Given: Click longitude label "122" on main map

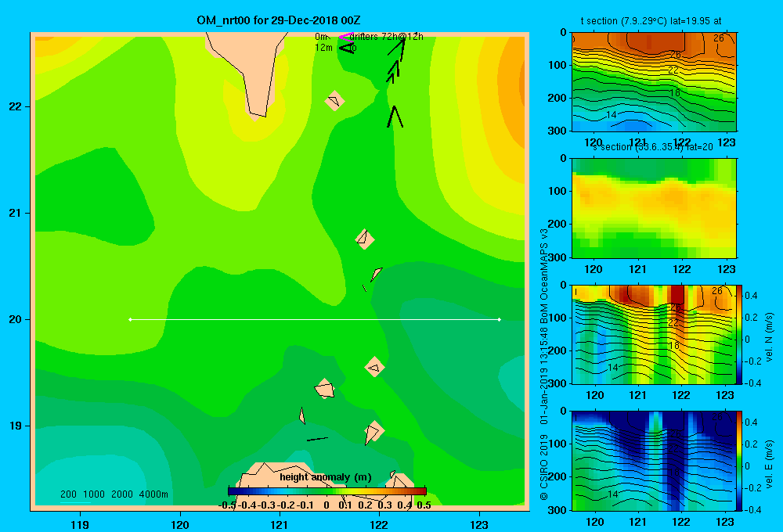Looking at the screenshot, I should (x=379, y=524).
